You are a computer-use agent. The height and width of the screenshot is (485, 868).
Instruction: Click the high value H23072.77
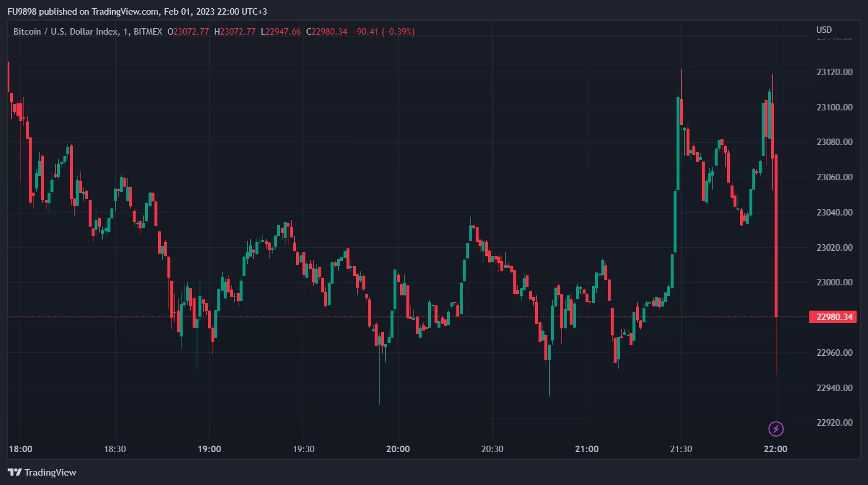[x=235, y=32]
